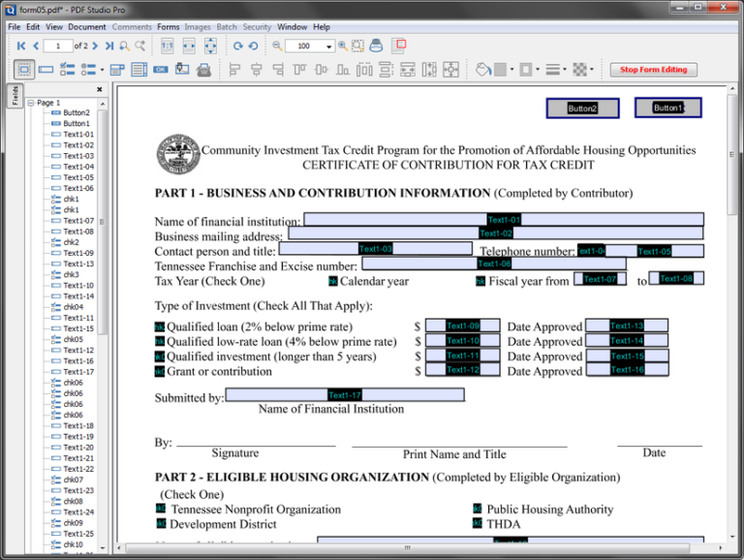
Task: Select Text1-06 in the fields tree
Action: pos(78,188)
